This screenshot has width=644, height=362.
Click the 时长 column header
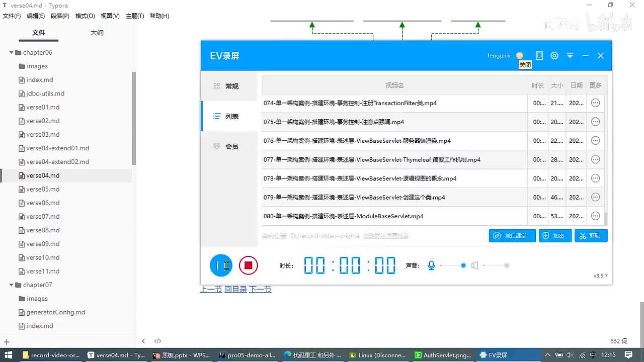tap(537, 85)
